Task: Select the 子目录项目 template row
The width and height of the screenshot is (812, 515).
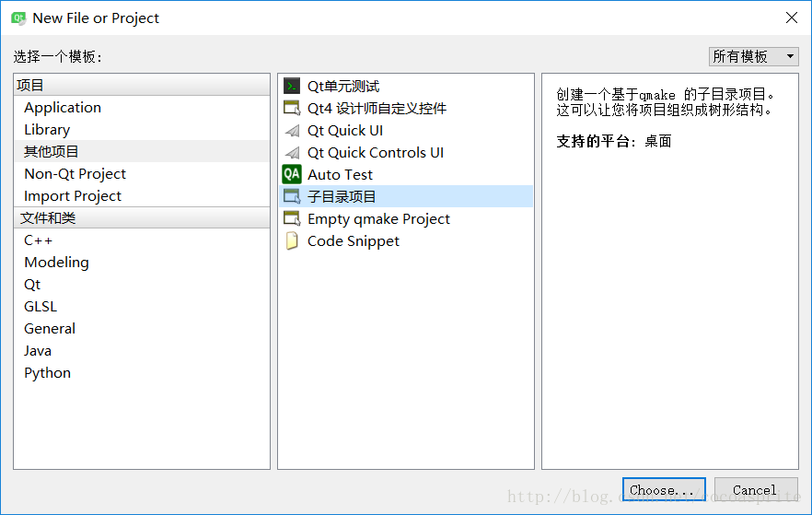Action: point(406,197)
